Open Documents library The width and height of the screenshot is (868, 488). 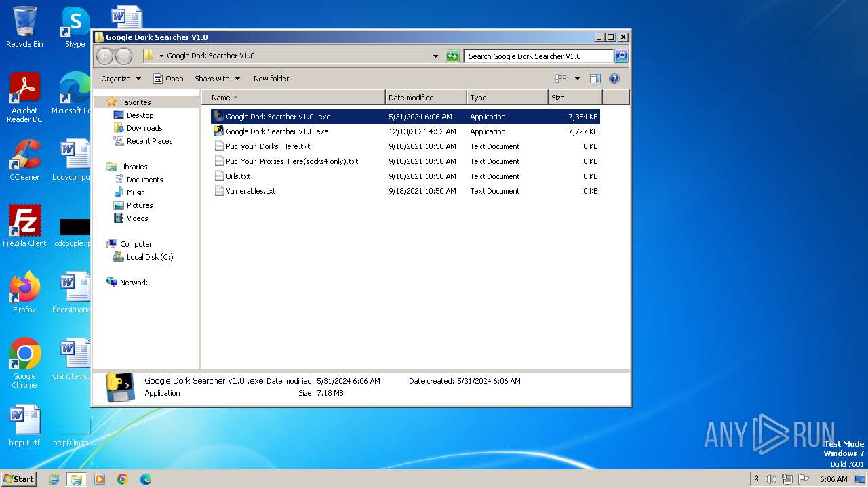tap(144, 180)
